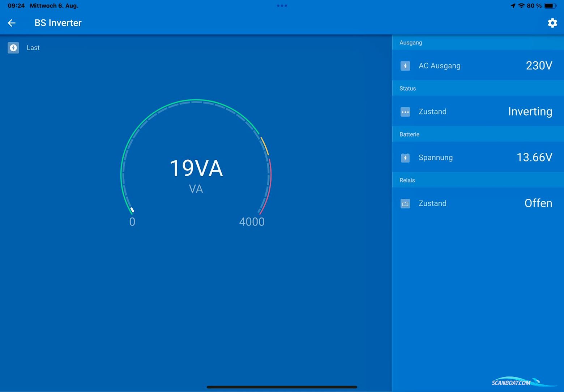Tap the BS Inverter title
This screenshot has height=392, width=564.
pos(58,23)
